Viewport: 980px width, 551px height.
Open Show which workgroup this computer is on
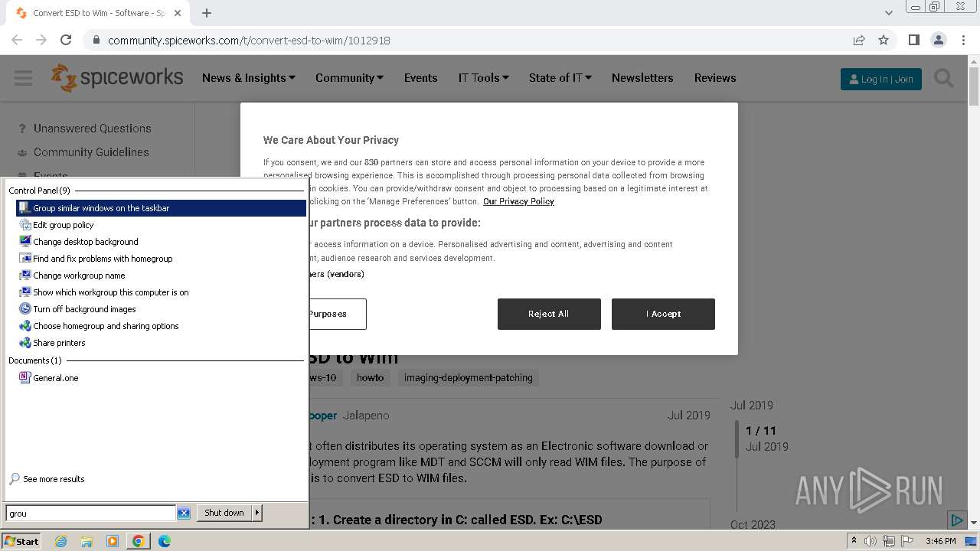pyautogui.click(x=161, y=292)
